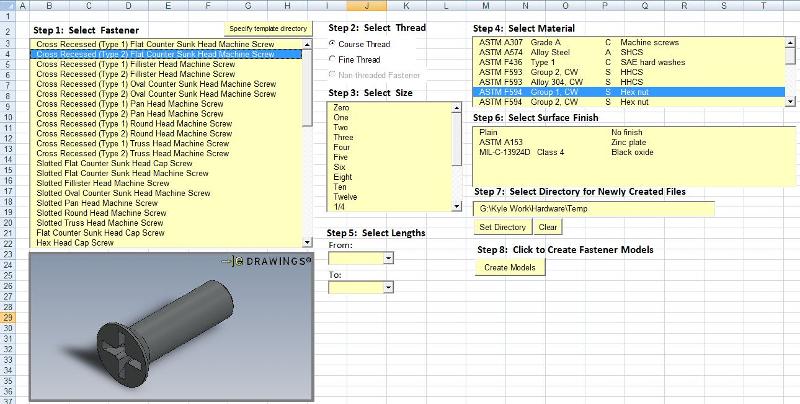Image resolution: width=800 pixels, height=404 pixels.
Task: Select Cross Recessed (Type 2) Pan Head Machine Screw
Action: (166, 114)
